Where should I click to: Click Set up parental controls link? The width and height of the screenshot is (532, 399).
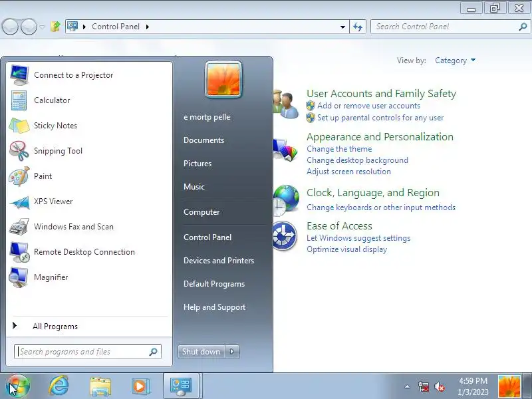click(x=380, y=118)
